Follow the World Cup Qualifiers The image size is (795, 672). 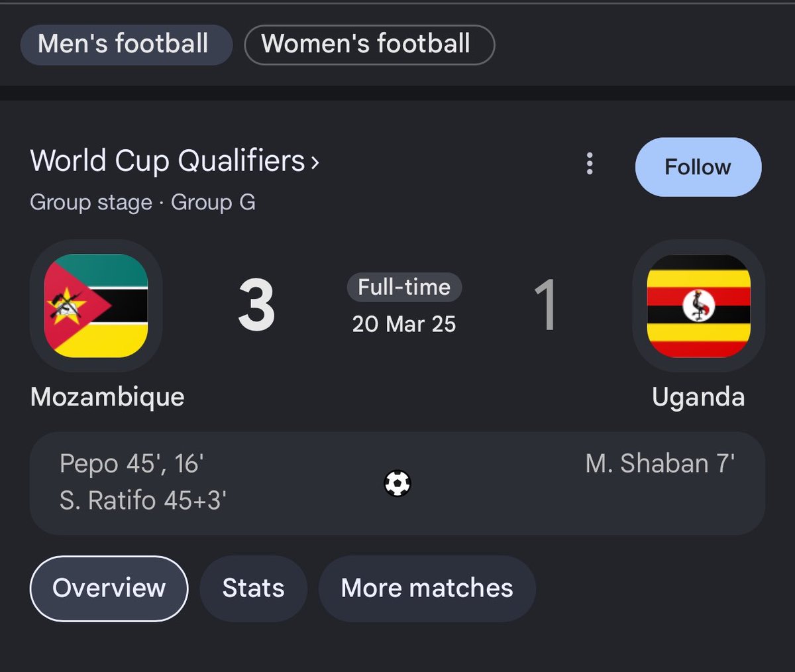pos(698,167)
